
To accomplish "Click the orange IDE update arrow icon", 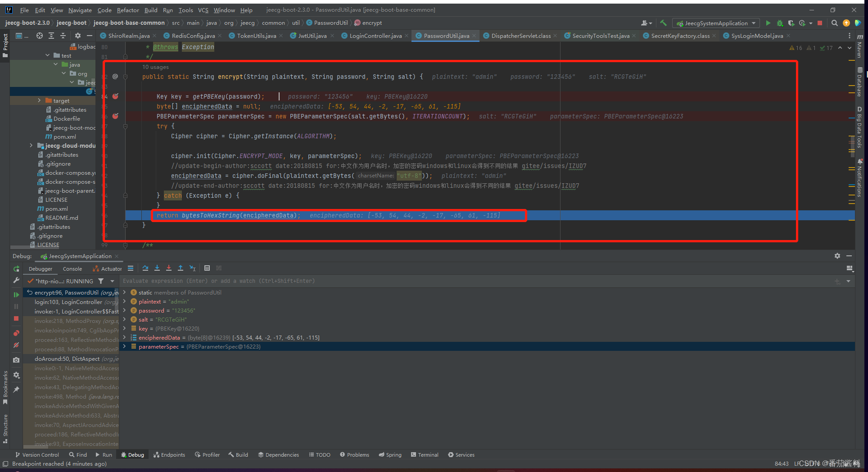I will pos(846,23).
